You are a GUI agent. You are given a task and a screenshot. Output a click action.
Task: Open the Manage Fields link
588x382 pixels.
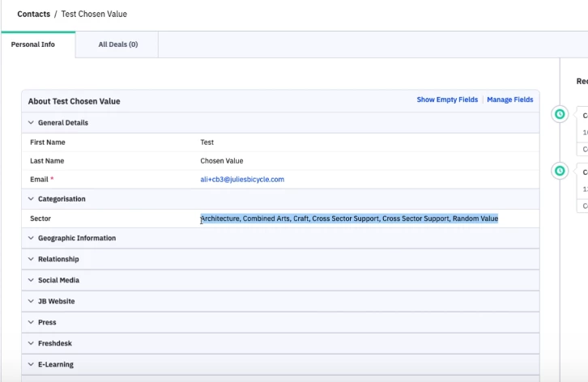(510, 100)
